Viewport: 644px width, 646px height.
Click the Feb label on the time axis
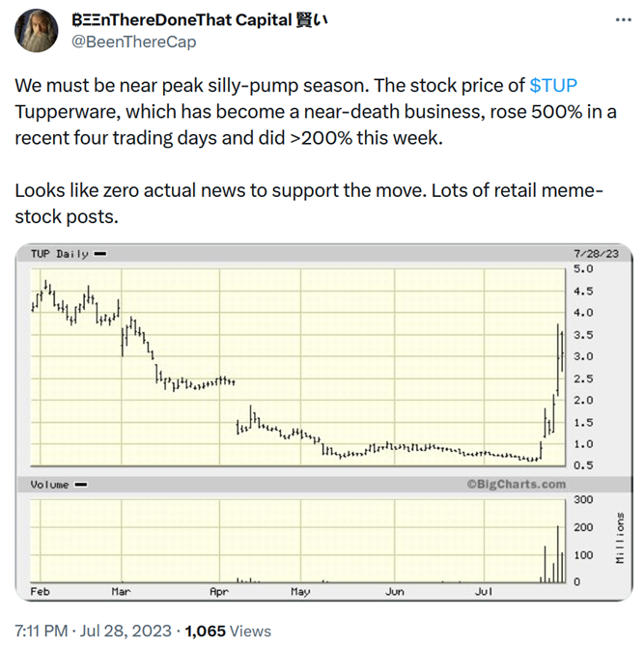(40, 589)
